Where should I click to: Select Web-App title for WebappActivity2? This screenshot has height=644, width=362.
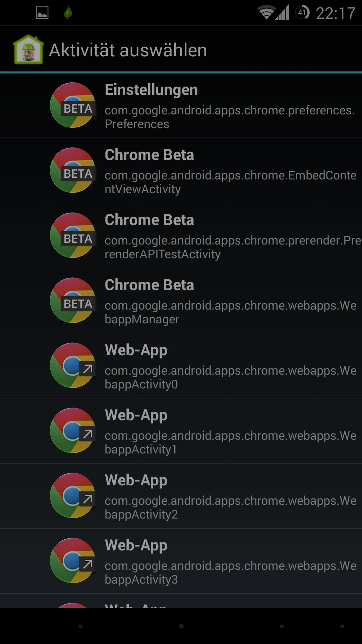[x=136, y=481]
